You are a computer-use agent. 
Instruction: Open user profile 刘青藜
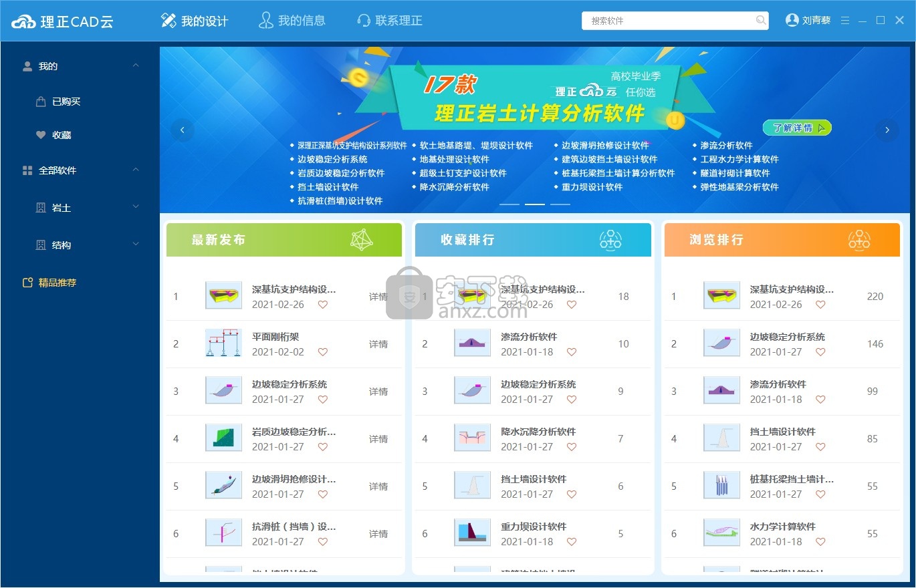(808, 21)
